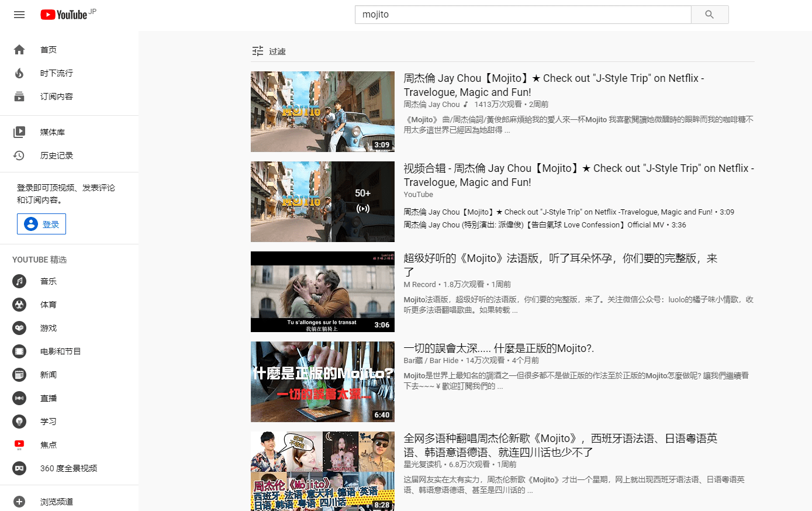Open title 超级好听的《Mojito》法语版
The height and width of the screenshot is (511, 812).
561,265
